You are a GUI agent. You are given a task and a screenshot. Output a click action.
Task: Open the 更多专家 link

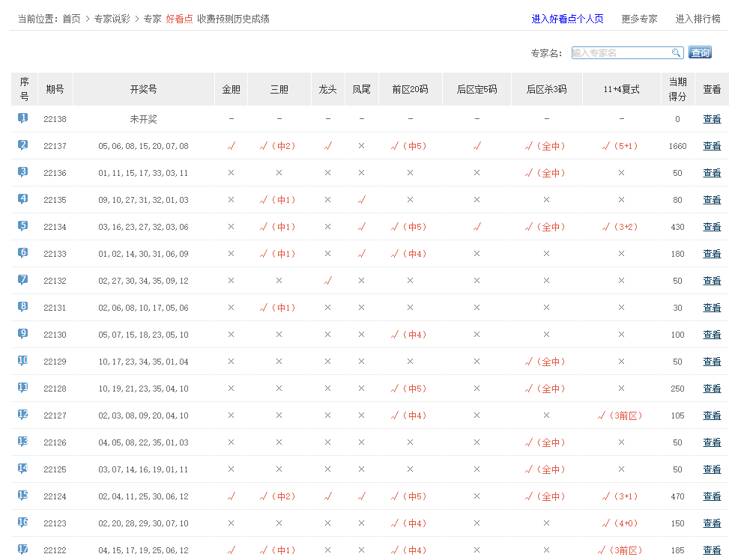639,19
